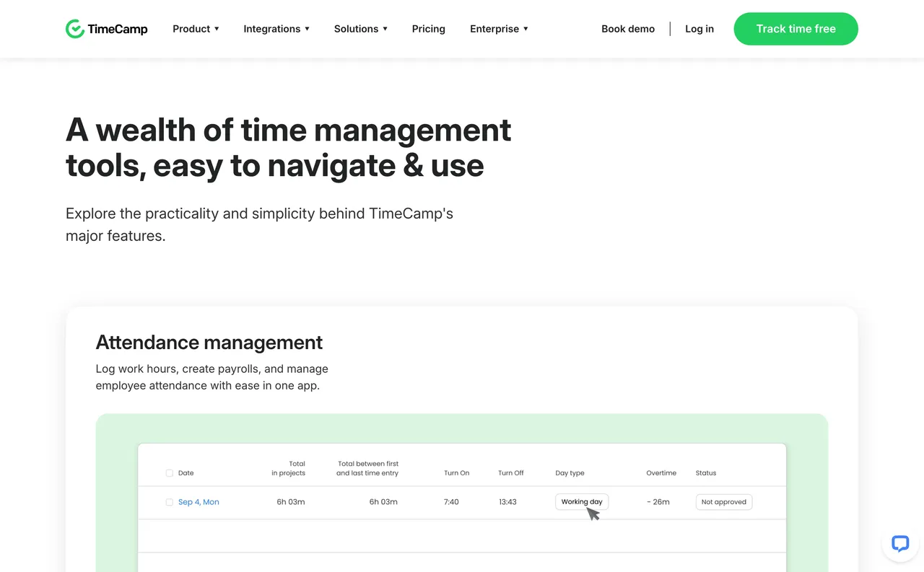Check the Sep 4, Mon row checkbox
The height and width of the screenshot is (572, 924).
[170, 502]
